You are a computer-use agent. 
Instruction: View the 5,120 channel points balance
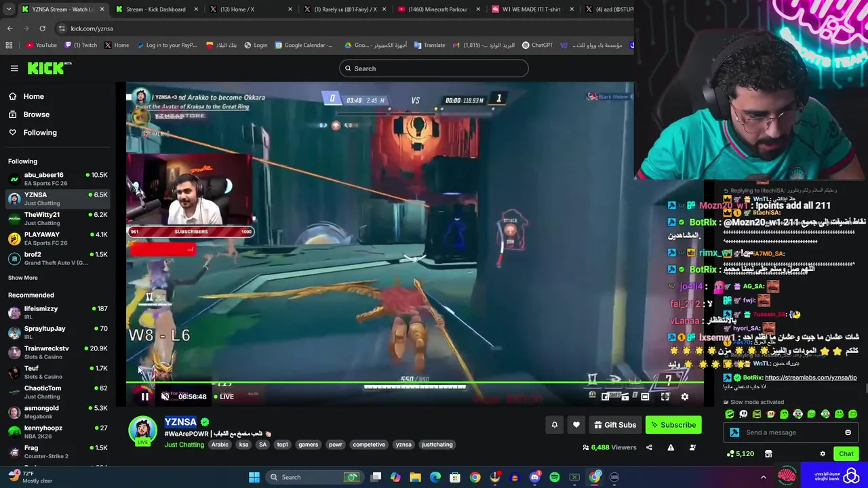click(741, 453)
